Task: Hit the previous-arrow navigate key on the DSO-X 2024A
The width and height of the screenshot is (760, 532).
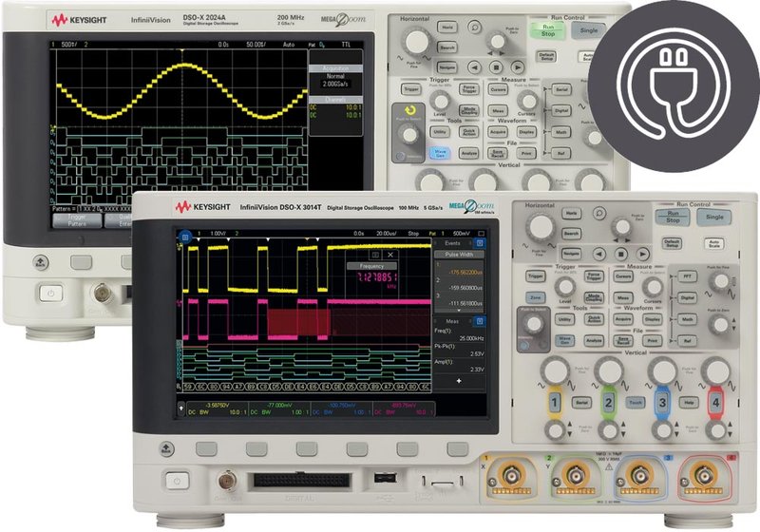Action: [474, 67]
